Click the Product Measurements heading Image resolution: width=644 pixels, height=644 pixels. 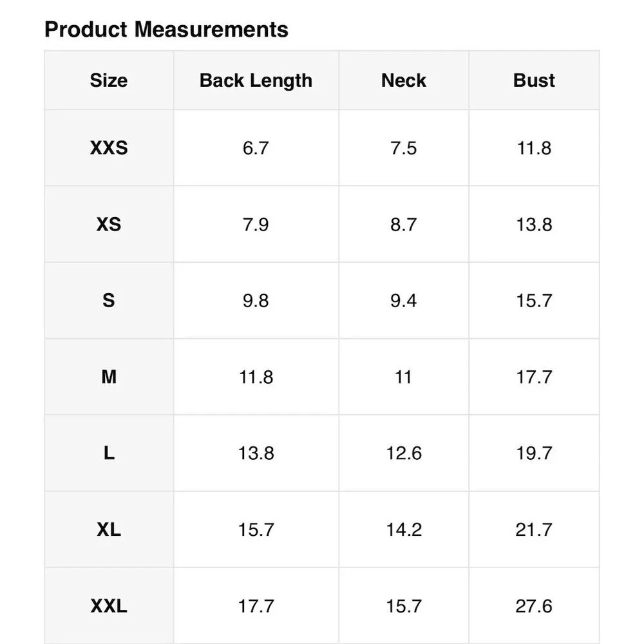click(166, 30)
